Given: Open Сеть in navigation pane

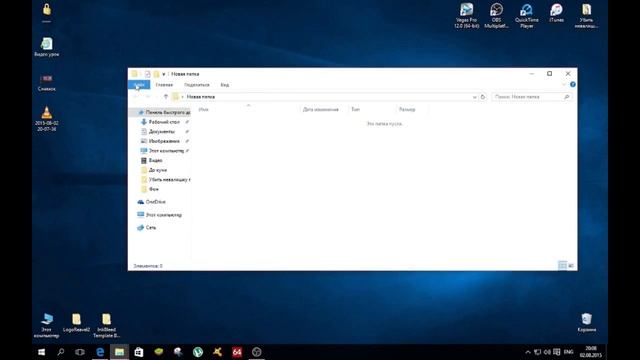Looking at the screenshot, I should tap(151, 227).
